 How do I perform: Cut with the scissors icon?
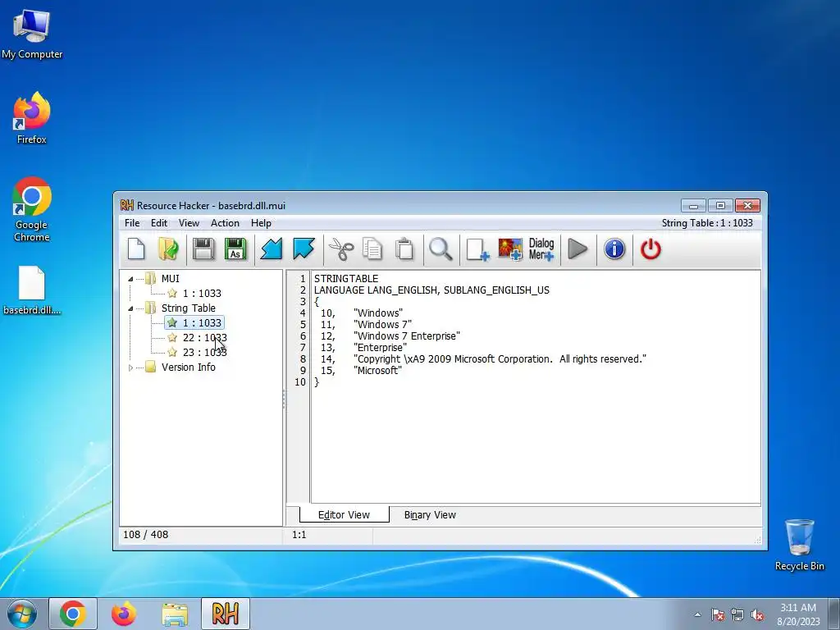(x=341, y=249)
